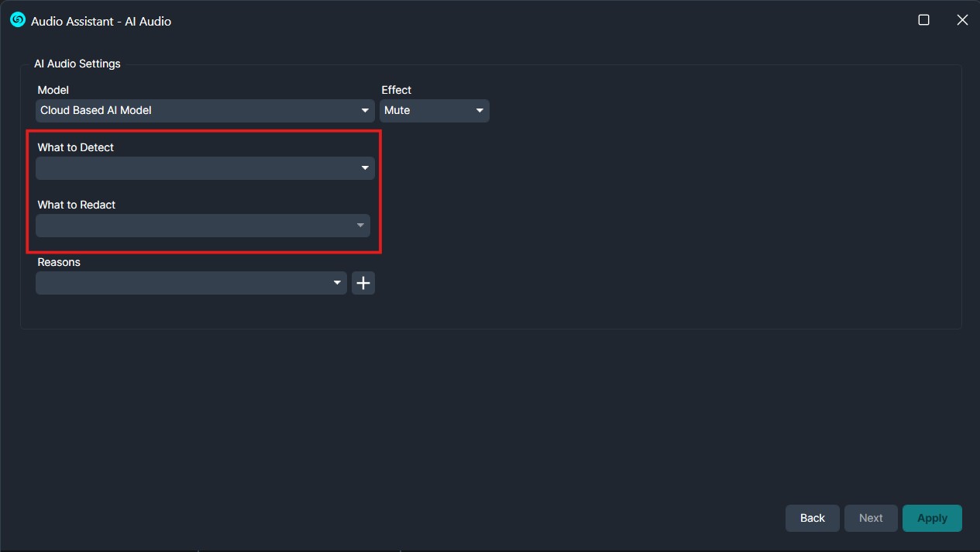Click the Audio Assistant app logo
980x552 pixels.
[18, 20]
